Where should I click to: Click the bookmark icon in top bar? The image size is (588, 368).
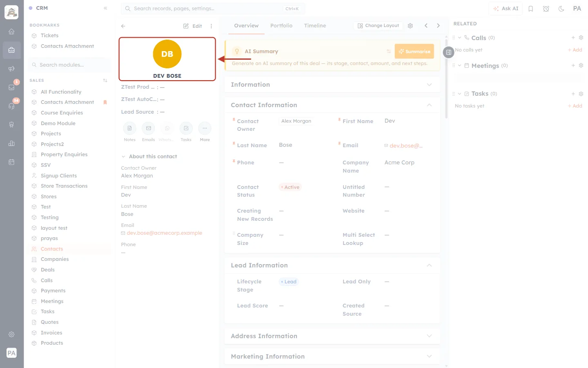click(x=531, y=9)
